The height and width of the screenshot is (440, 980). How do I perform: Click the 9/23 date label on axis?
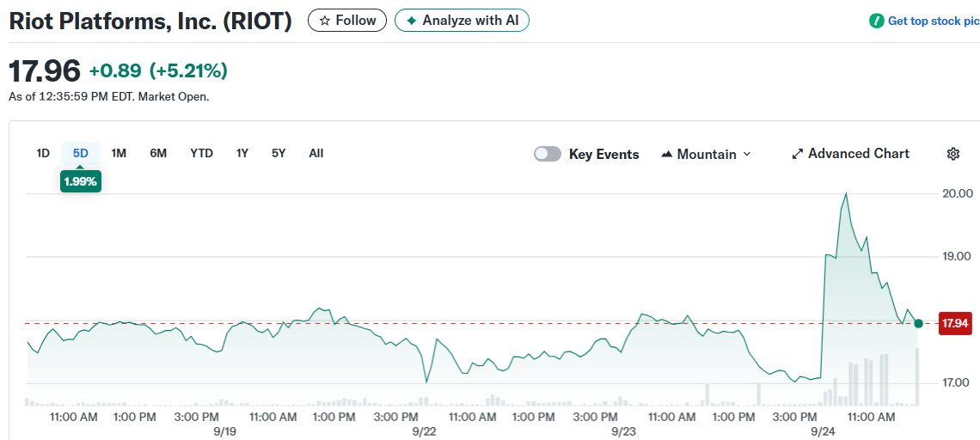[623, 432]
